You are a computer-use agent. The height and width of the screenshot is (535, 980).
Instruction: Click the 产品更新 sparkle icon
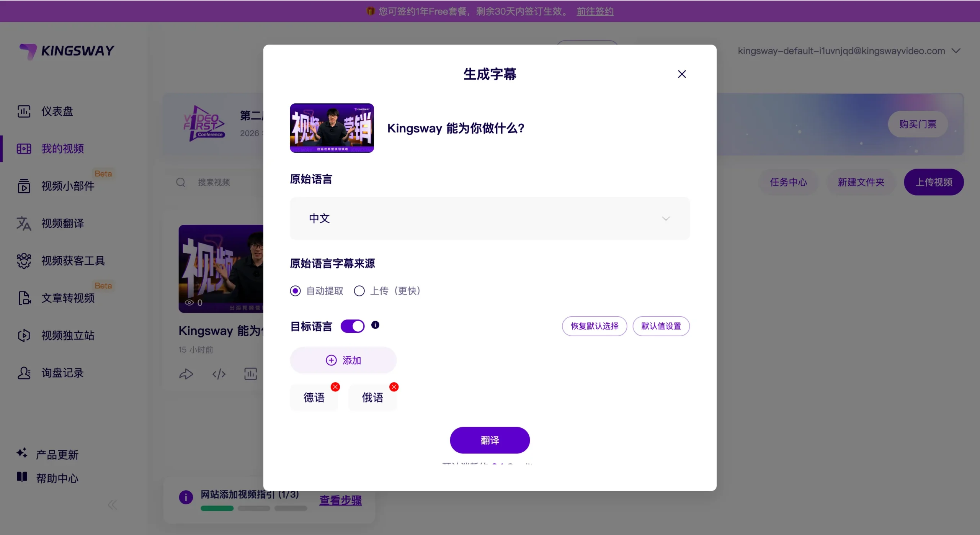[22, 453]
